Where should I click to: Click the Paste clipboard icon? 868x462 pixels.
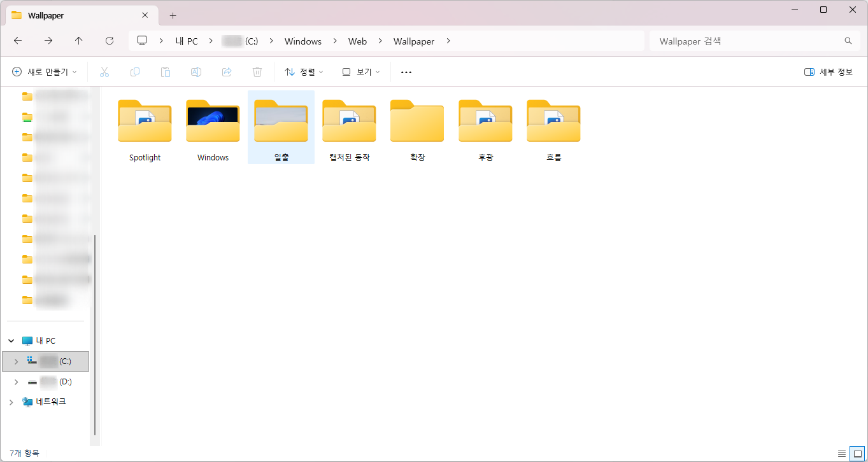click(166, 72)
